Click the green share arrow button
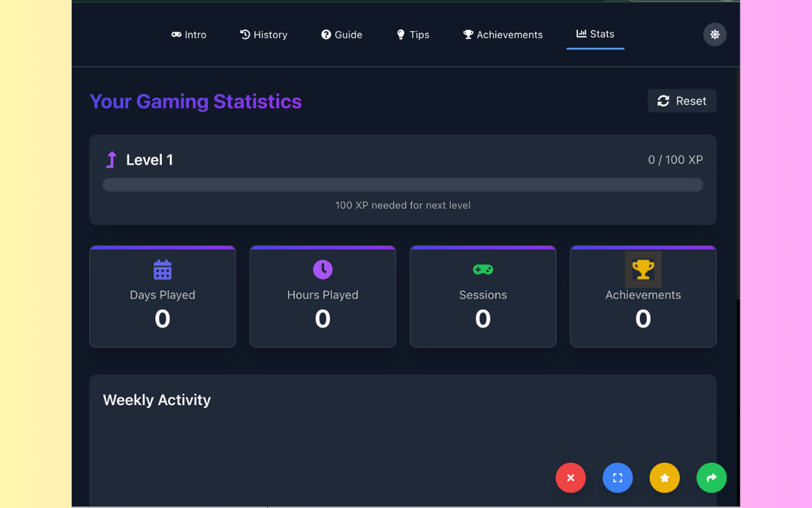Screen dimensions: 812x508 (711, 478)
